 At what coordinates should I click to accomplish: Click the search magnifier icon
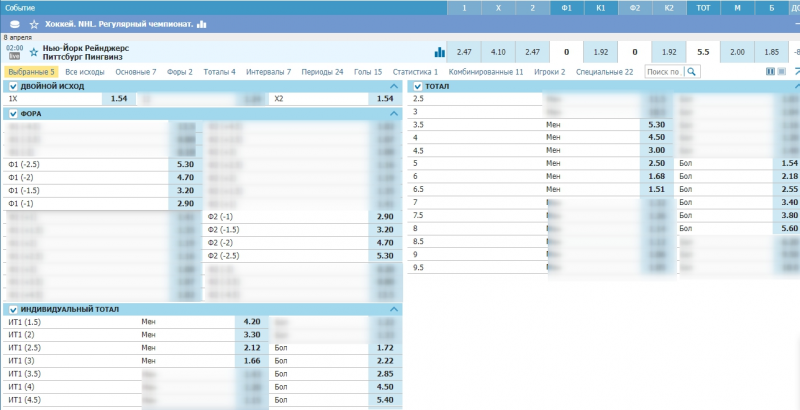[x=691, y=72]
